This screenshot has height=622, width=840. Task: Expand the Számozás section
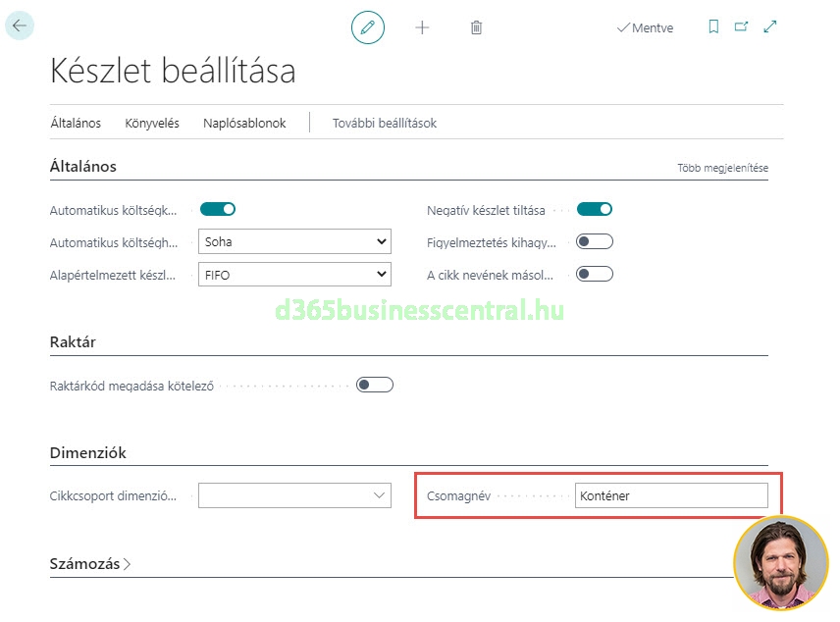coord(90,564)
